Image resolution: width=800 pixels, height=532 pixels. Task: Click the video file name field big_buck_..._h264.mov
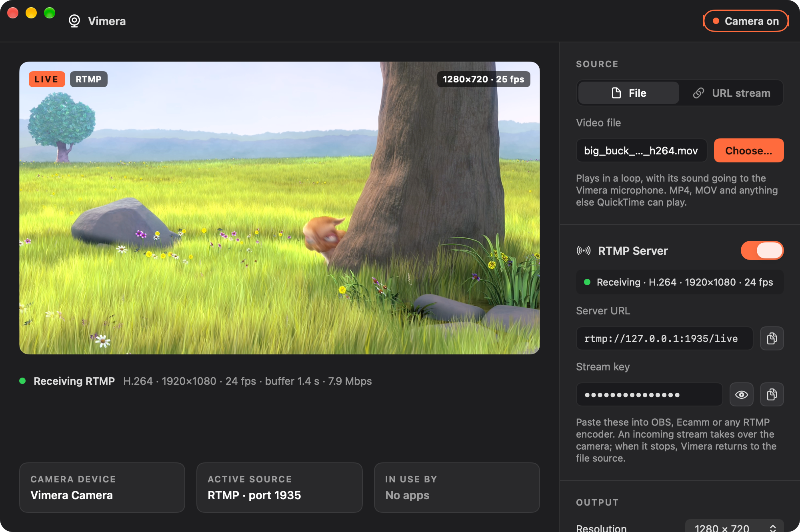[641, 150]
